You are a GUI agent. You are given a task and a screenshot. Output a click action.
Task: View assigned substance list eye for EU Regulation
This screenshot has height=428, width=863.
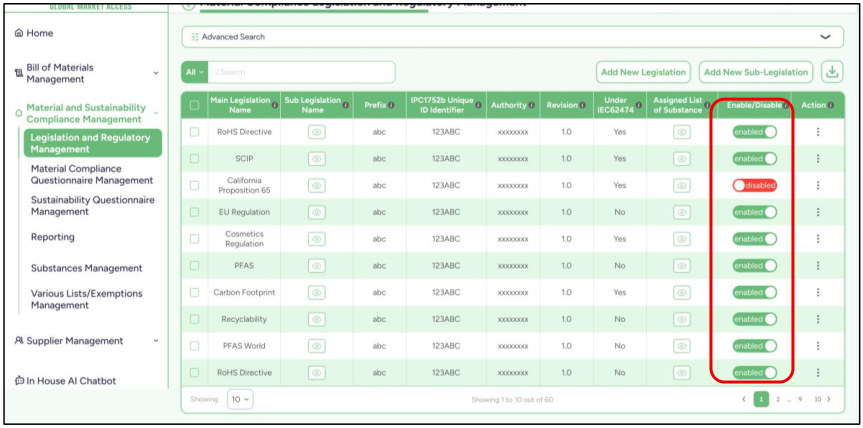coord(681,212)
